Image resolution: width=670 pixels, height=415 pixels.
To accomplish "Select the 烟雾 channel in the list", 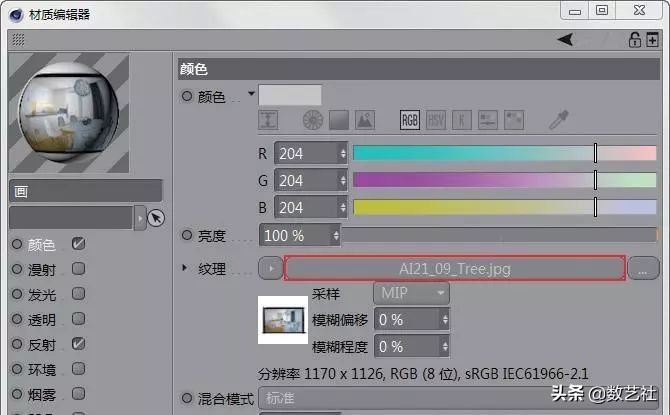I will (41, 394).
